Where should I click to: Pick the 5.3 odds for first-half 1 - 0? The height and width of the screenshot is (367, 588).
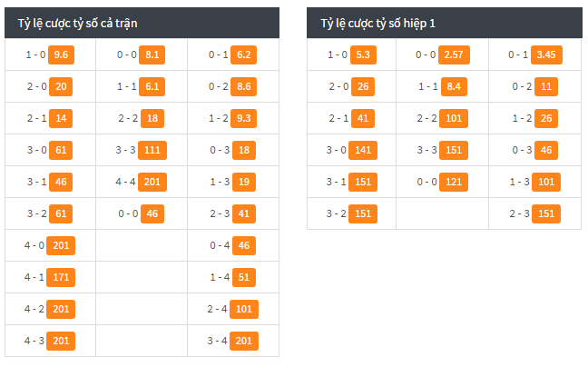(363, 55)
